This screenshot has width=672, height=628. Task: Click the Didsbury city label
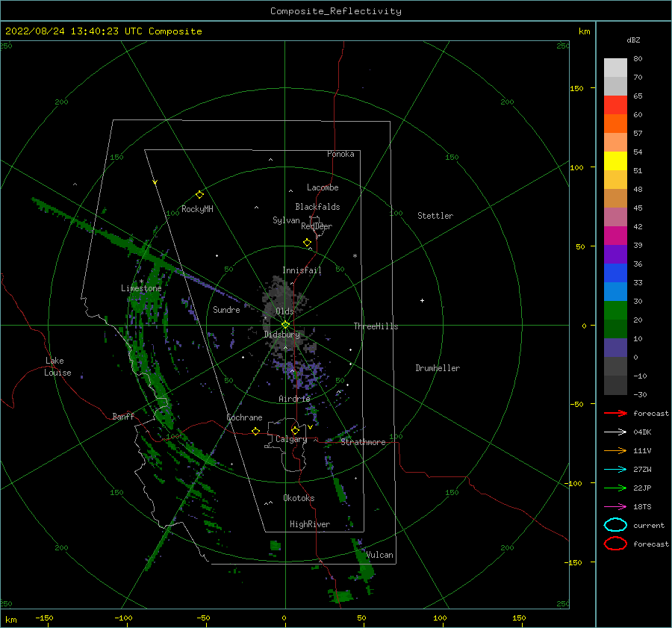(x=282, y=335)
